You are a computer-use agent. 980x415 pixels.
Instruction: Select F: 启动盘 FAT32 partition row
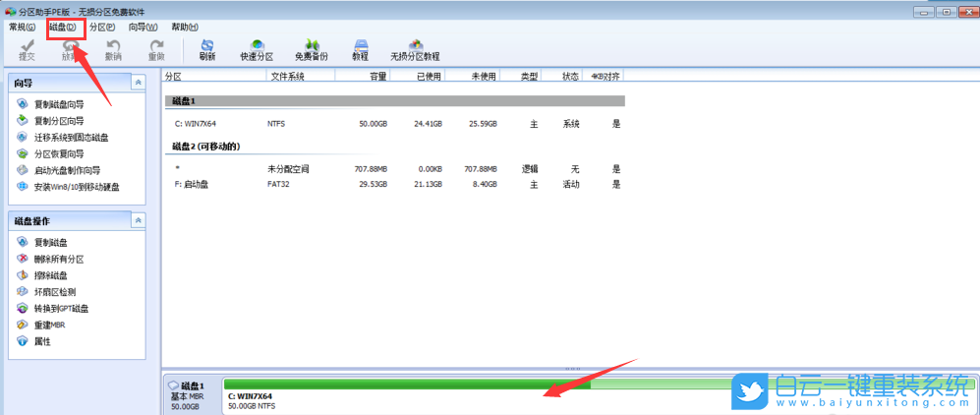click(393, 184)
